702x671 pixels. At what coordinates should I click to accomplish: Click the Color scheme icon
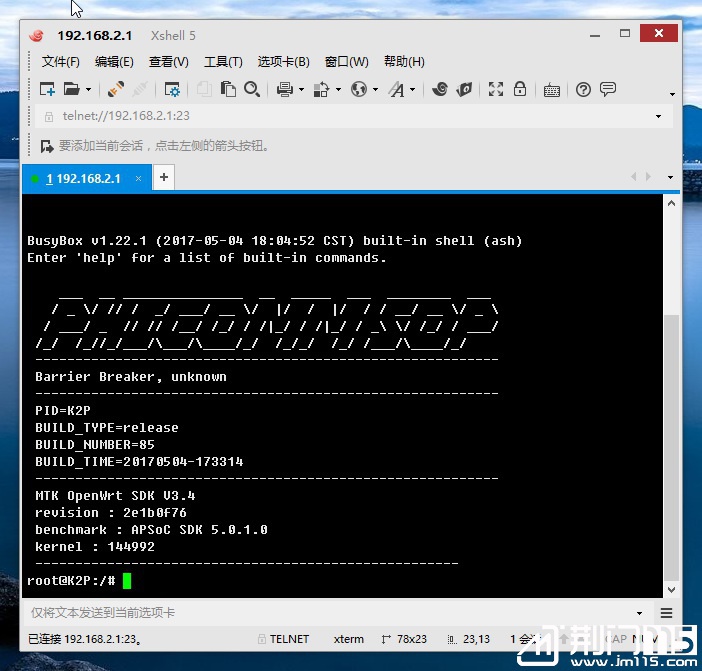click(321, 89)
